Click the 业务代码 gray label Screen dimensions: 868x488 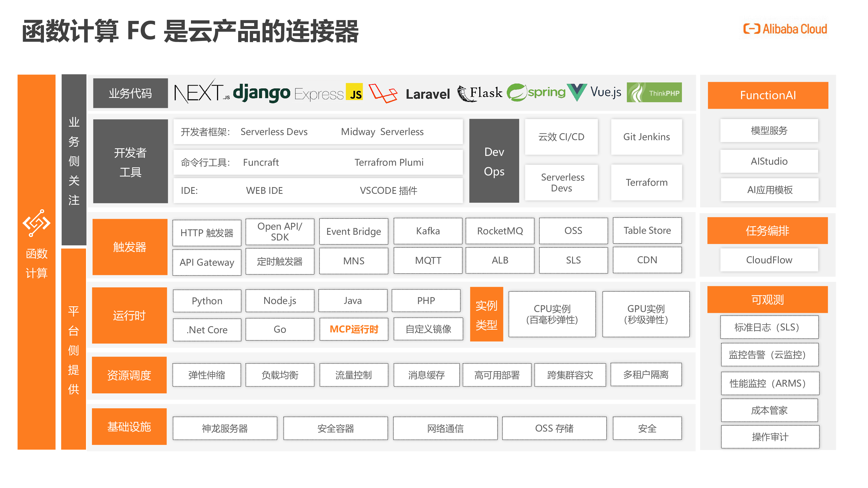(130, 93)
